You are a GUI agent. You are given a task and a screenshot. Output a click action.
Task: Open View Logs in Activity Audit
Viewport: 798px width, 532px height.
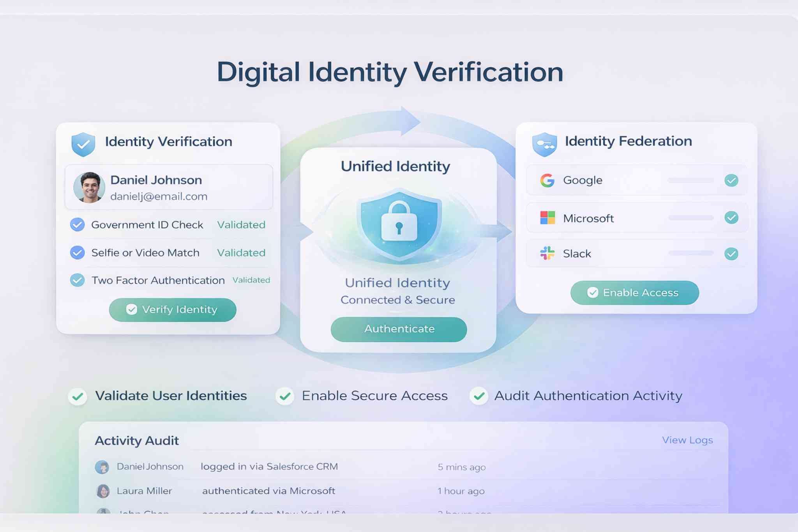click(687, 440)
